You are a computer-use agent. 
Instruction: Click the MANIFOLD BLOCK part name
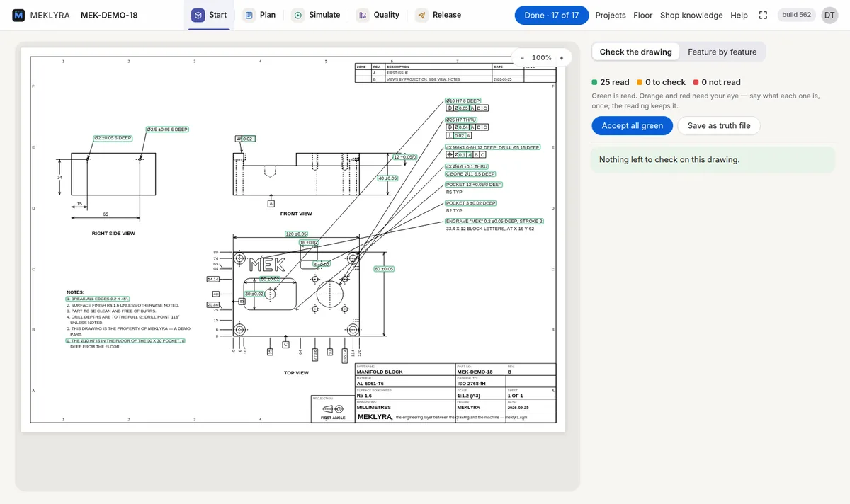tap(380, 372)
